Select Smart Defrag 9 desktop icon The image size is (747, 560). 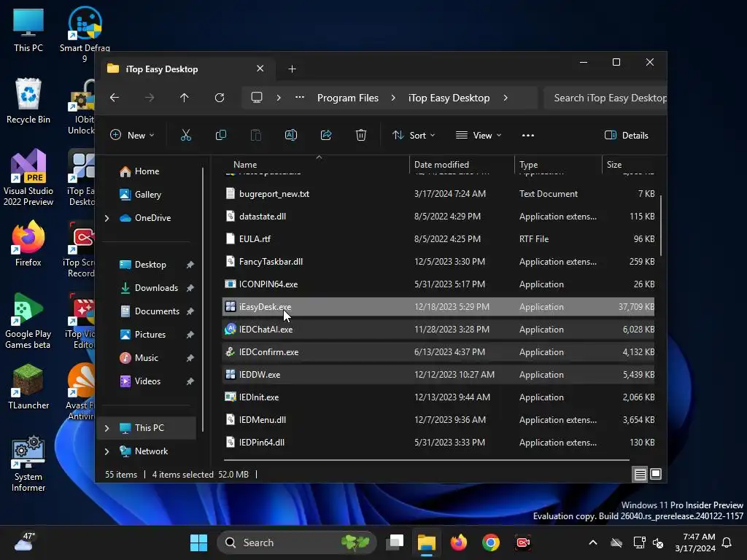[85, 34]
